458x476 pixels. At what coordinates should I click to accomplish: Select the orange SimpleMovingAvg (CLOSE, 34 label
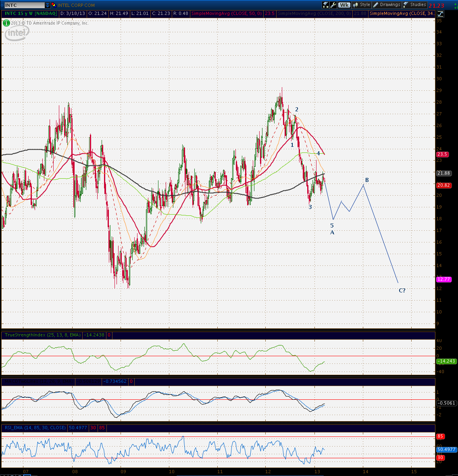coord(402,13)
